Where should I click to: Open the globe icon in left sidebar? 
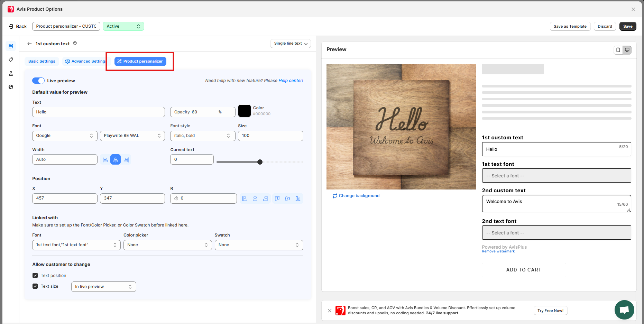point(11,87)
